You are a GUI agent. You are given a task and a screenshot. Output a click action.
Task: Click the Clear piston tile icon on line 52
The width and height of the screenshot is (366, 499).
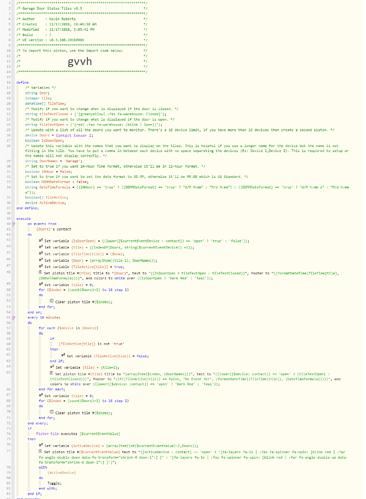coord(52,301)
